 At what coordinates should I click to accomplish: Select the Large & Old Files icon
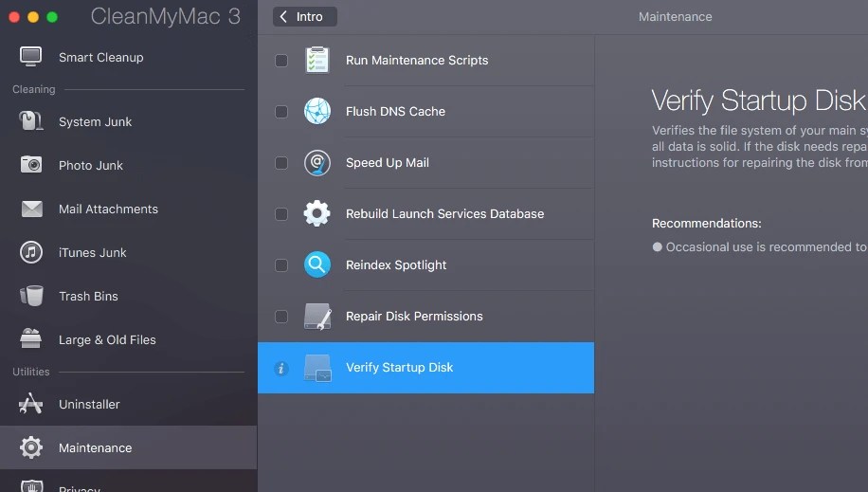click(31, 339)
